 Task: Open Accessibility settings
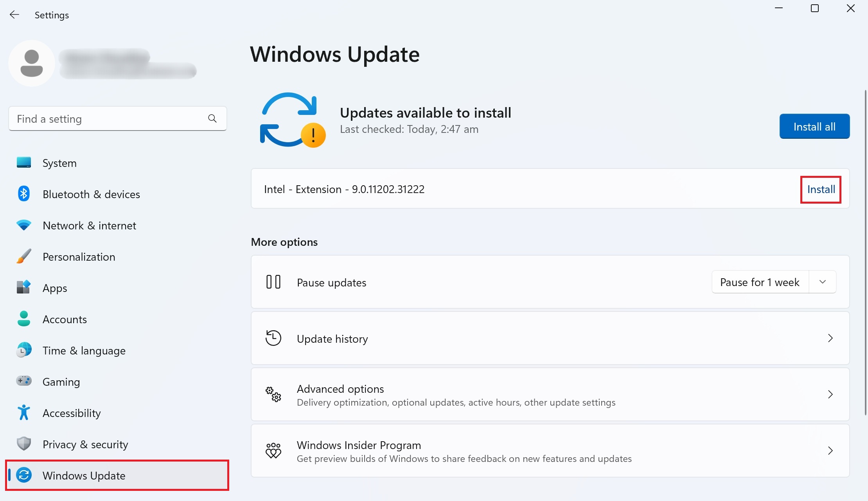[71, 413]
